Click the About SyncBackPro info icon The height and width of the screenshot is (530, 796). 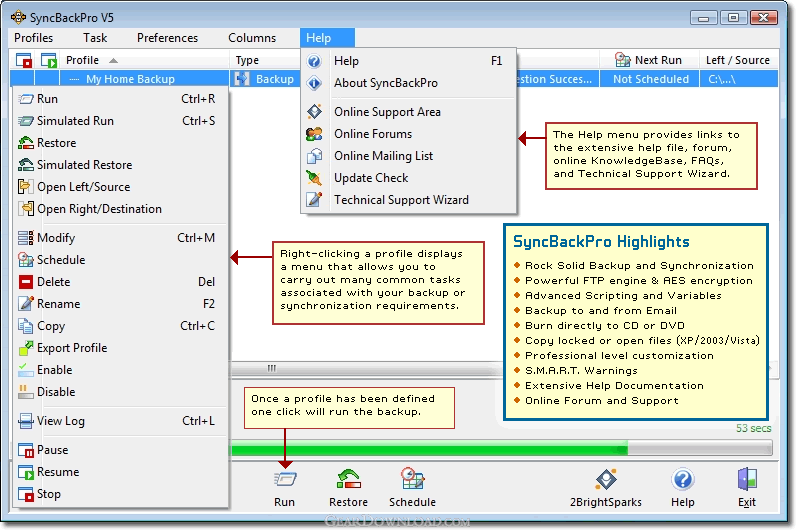(314, 83)
